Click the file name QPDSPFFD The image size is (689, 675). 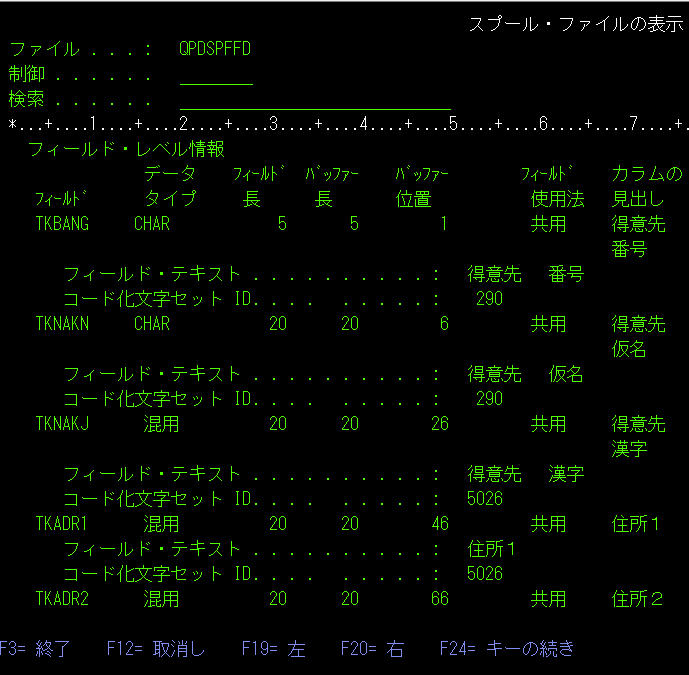tap(215, 49)
